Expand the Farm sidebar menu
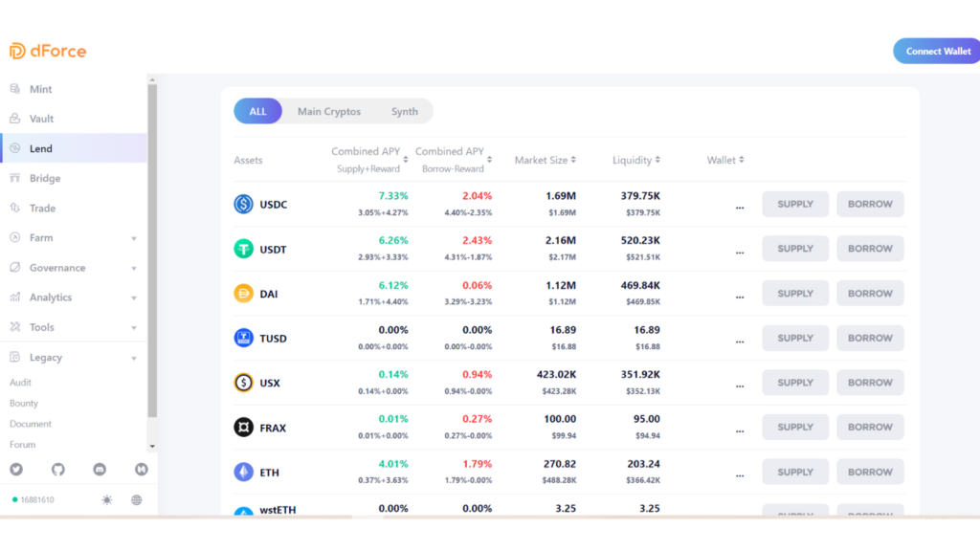 pyautogui.click(x=74, y=238)
